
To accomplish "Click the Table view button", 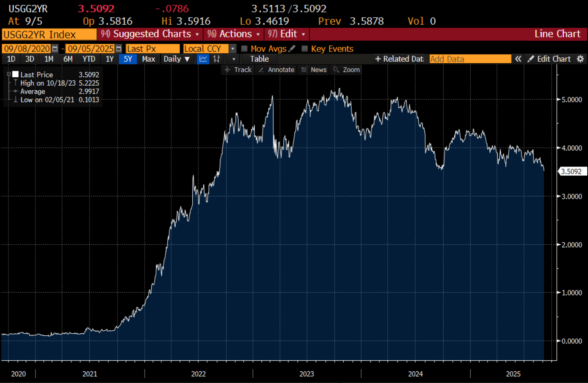I will pos(259,59).
